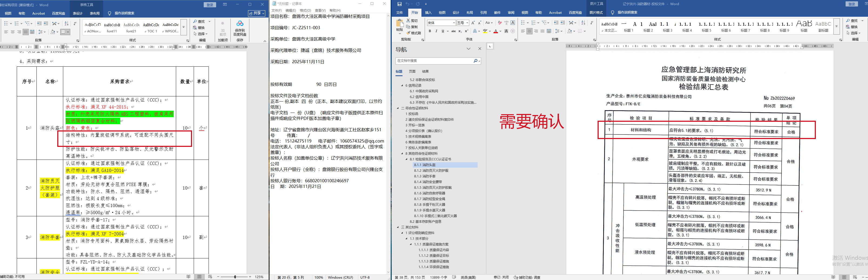Toggle Bold formatting in the right Word window
The height and width of the screenshot is (280, 868).
point(430,31)
